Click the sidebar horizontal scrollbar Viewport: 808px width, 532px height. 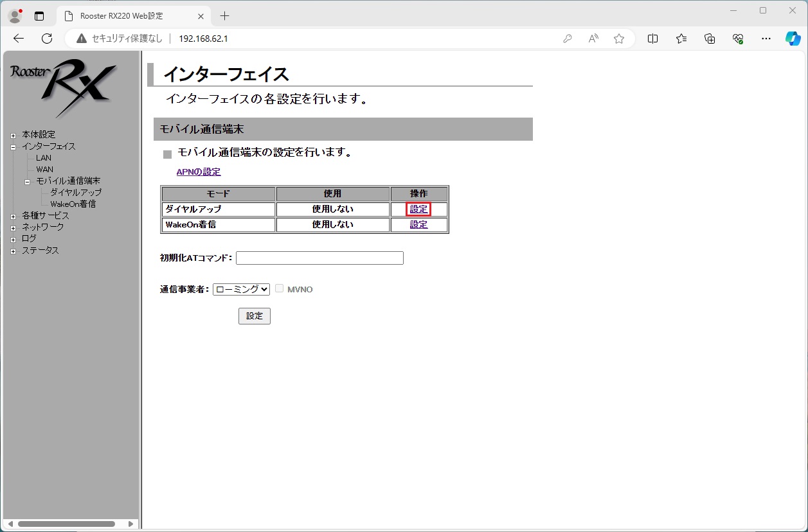pos(66,524)
